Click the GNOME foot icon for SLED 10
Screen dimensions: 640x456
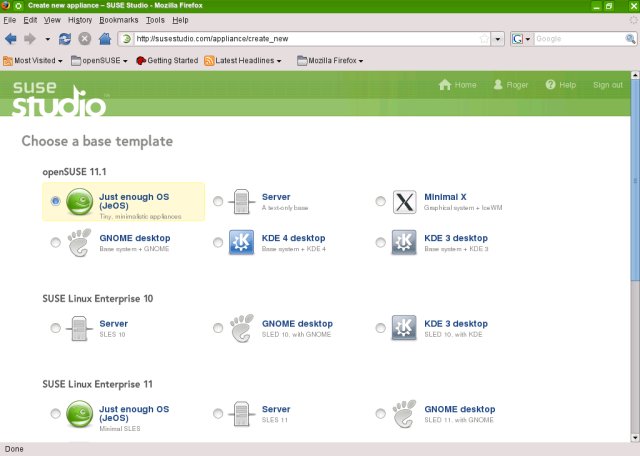242,328
